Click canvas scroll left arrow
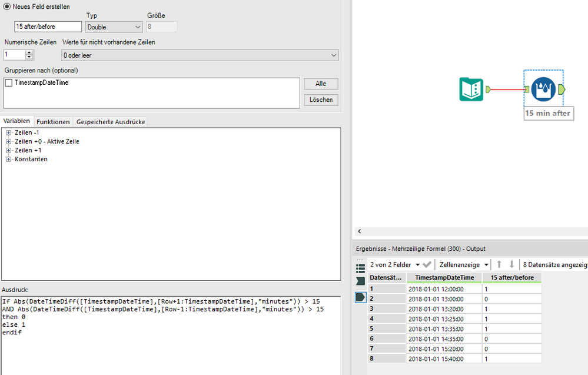This screenshot has width=588, height=375. click(x=359, y=231)
